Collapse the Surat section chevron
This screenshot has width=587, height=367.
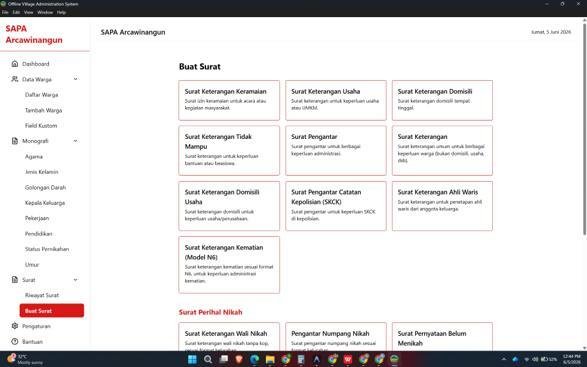coord(76,280)
